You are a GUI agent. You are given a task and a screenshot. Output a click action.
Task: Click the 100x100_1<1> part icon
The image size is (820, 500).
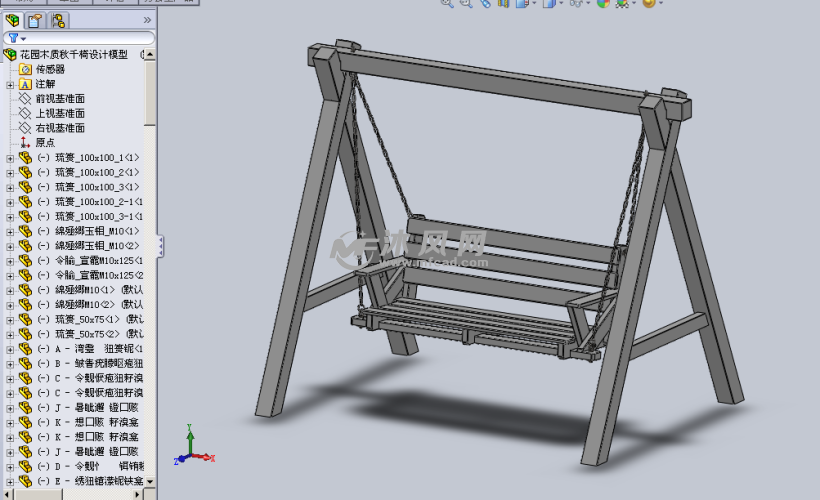(x=25, y=157)
